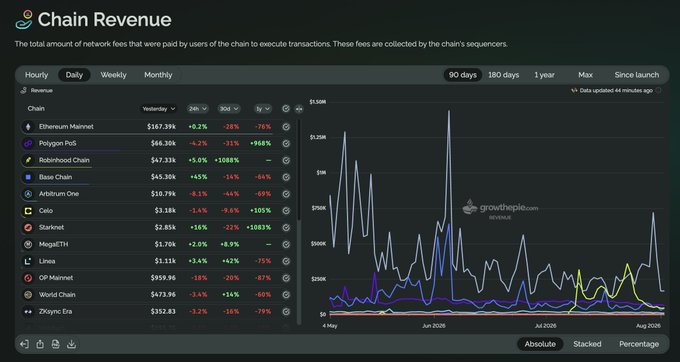Toggle Linea chart visibility checkmark
The height and width of the screenshot is (362, 680).
coord(286,261)
